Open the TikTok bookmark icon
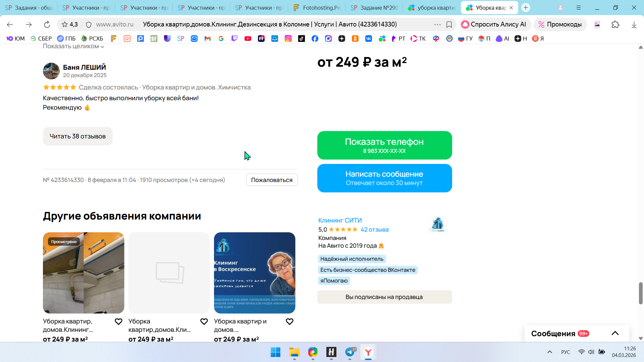 click(x=302, y=39)
